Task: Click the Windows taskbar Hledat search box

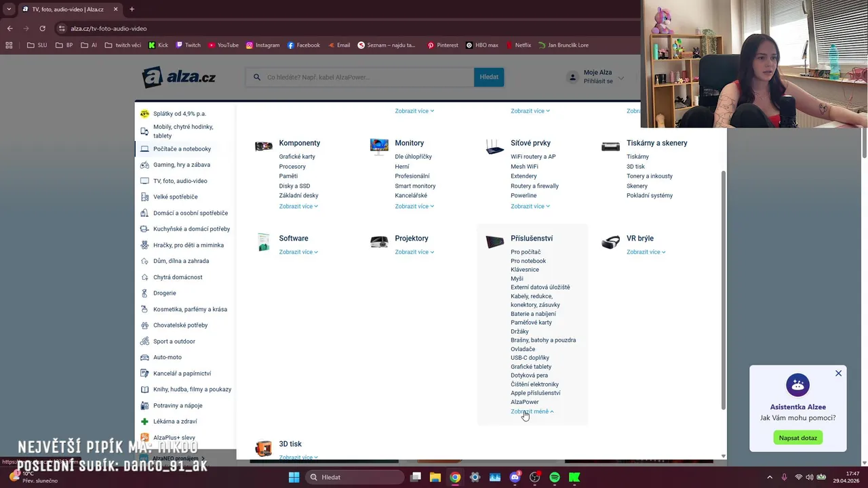Action: pyautogui.click(x=354, y=477)
